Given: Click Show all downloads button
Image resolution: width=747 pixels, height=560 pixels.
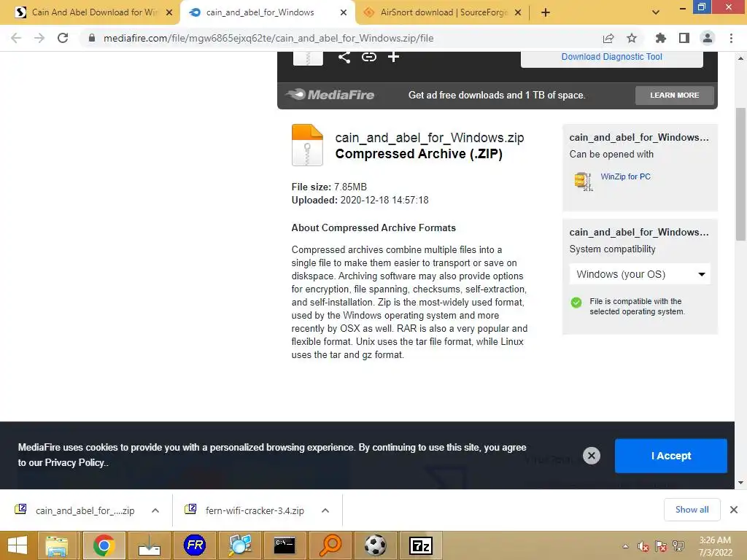Looking at the screenshot, I should 692,510.
